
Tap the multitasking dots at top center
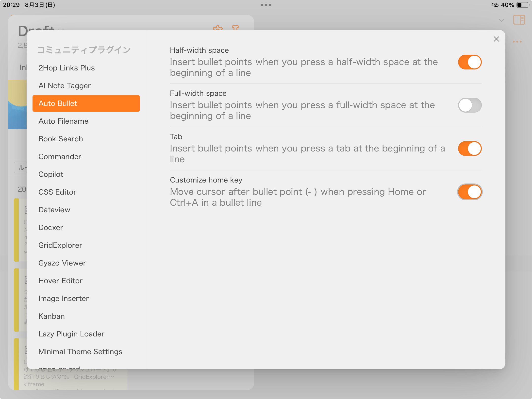(x=266, y=5)
